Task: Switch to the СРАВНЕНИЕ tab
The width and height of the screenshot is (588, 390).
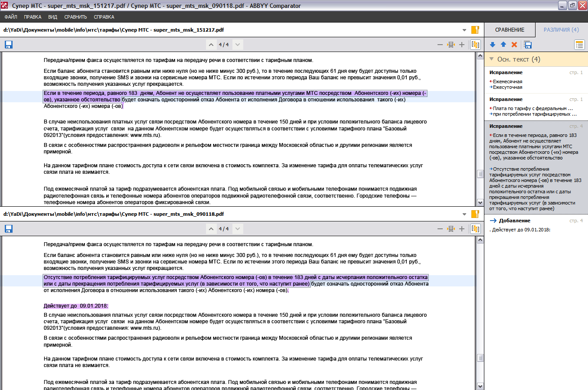Action: 510,30
